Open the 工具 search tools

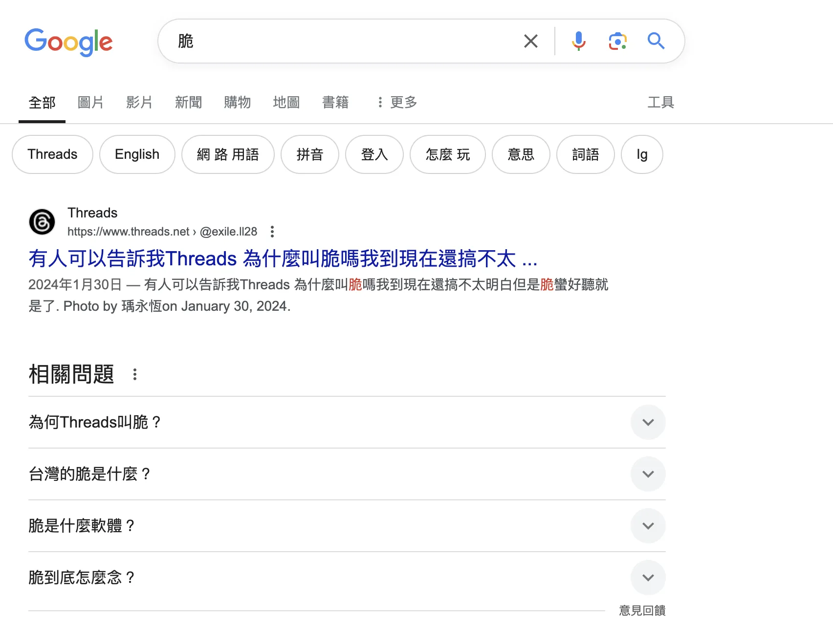point(661,103)
